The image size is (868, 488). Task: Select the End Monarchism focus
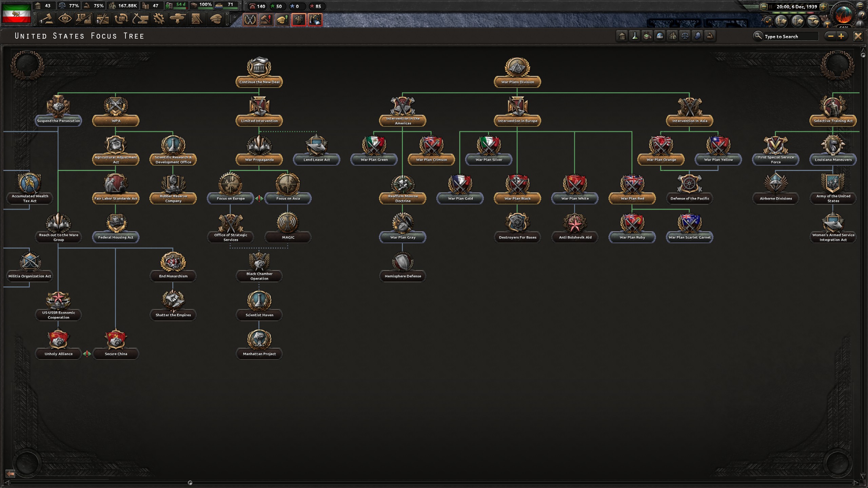click(x=173, y=266)
